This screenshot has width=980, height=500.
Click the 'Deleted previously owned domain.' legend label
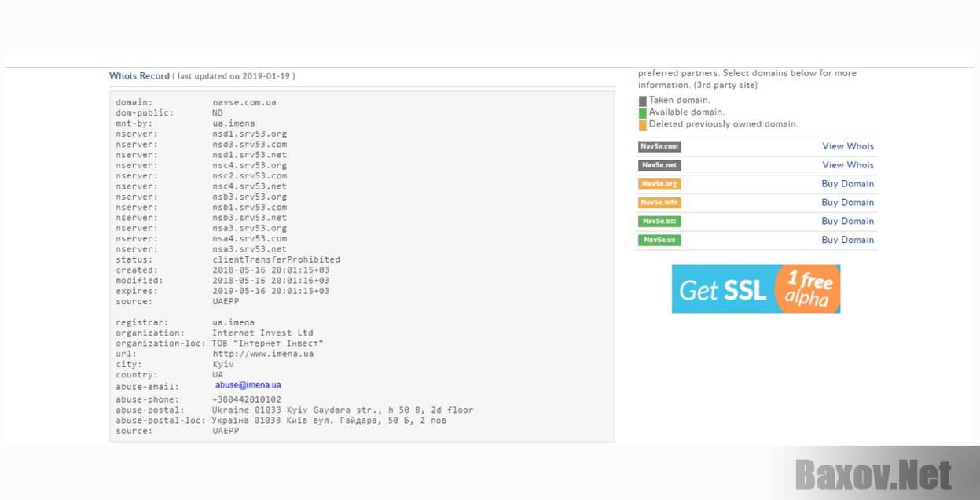[x=724, y=124]
